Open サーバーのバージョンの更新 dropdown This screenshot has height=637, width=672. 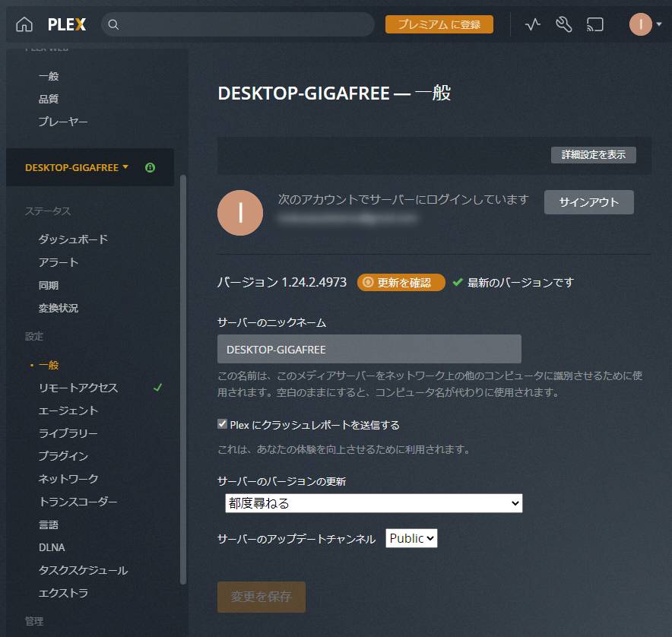pos(374,503)
